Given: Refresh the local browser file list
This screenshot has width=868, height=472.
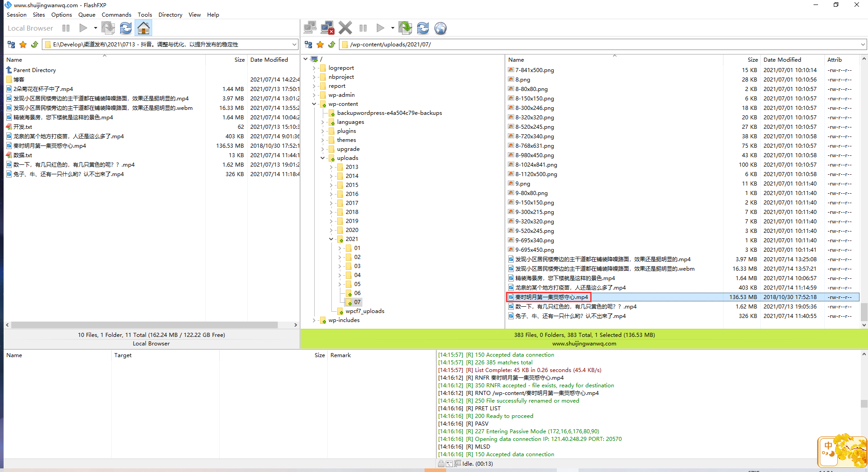Looking at the screenshot, I should 126,28.
